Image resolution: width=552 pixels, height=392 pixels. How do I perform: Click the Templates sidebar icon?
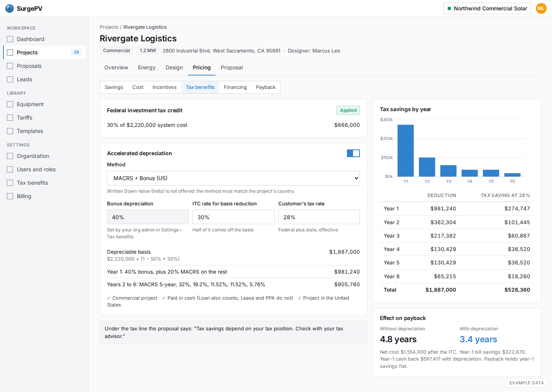coord(10,131)
